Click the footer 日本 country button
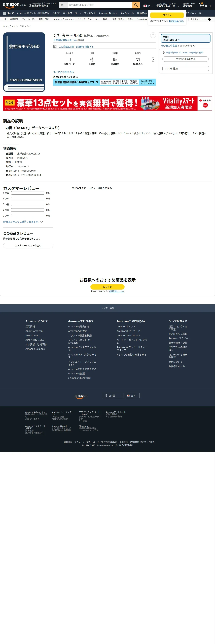The width and height of the screenshot is (215, 644). pos(132,396)
